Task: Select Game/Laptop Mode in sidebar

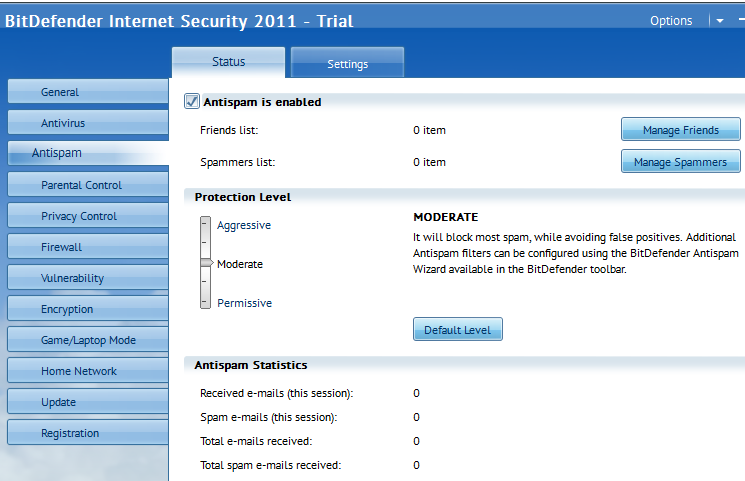Action: (88, 340)
